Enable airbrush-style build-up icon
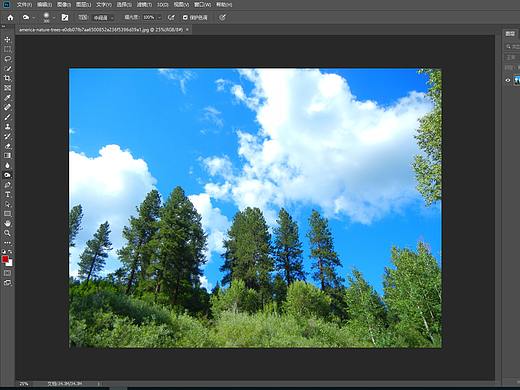Screen dimensions: 520x390 click(x=171, y=17)
